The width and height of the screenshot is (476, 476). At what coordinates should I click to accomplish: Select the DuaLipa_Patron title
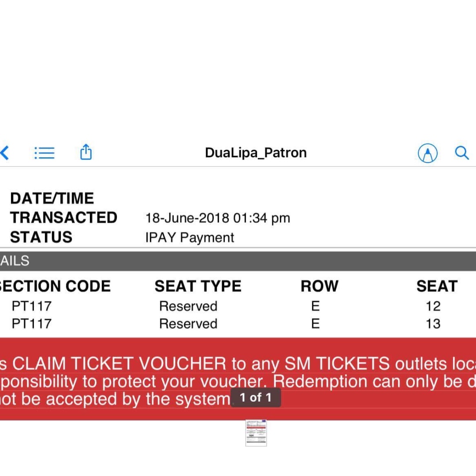click(x=256, y=152)
